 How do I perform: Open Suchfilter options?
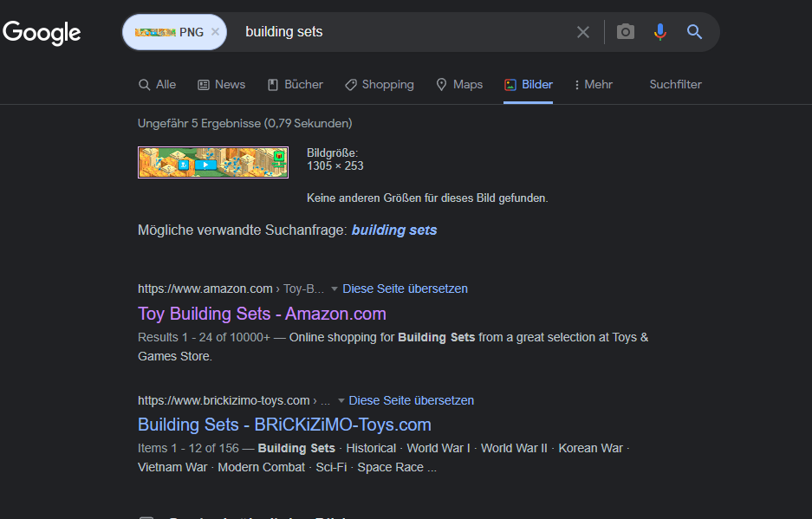pos(675,84)
